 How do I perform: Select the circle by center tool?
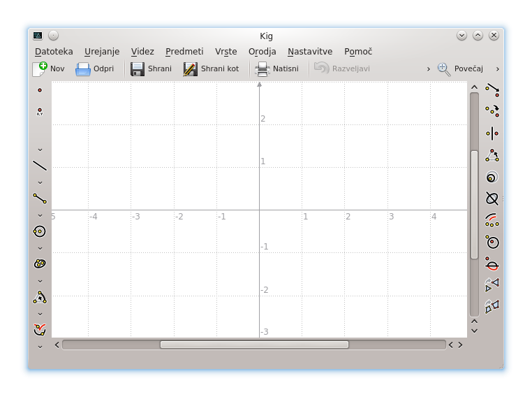(40, 231)
